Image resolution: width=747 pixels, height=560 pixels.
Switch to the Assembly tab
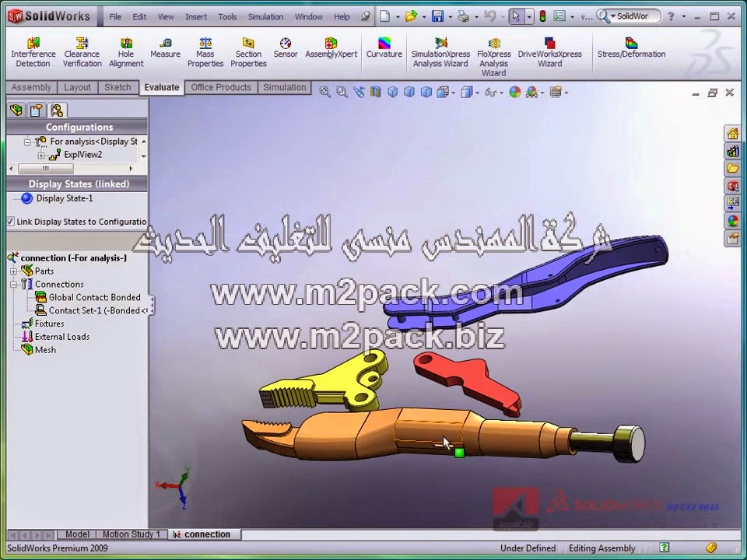tap(31, 88)
